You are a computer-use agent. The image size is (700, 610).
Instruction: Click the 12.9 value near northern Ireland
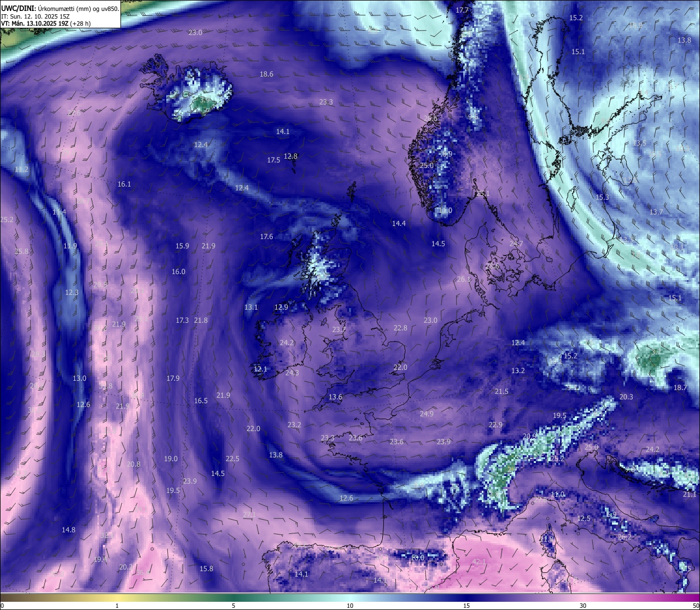click(x=281, y=307)
